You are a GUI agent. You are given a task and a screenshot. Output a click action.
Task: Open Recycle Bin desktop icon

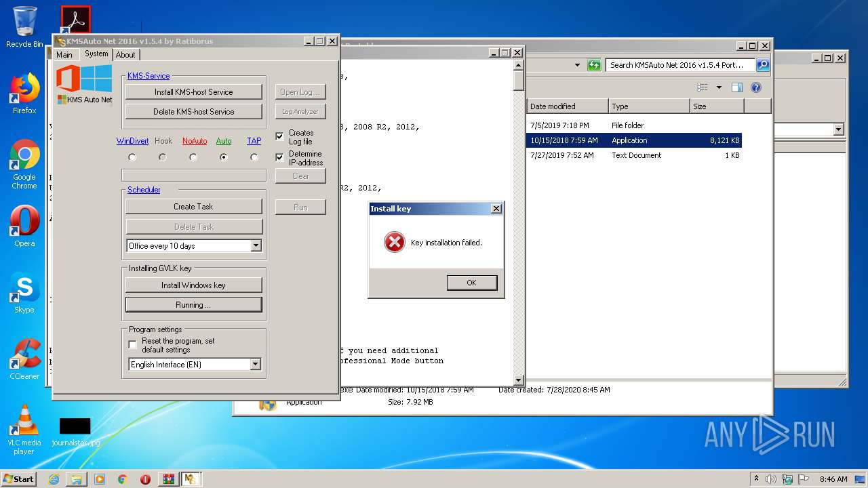(24, 27)
